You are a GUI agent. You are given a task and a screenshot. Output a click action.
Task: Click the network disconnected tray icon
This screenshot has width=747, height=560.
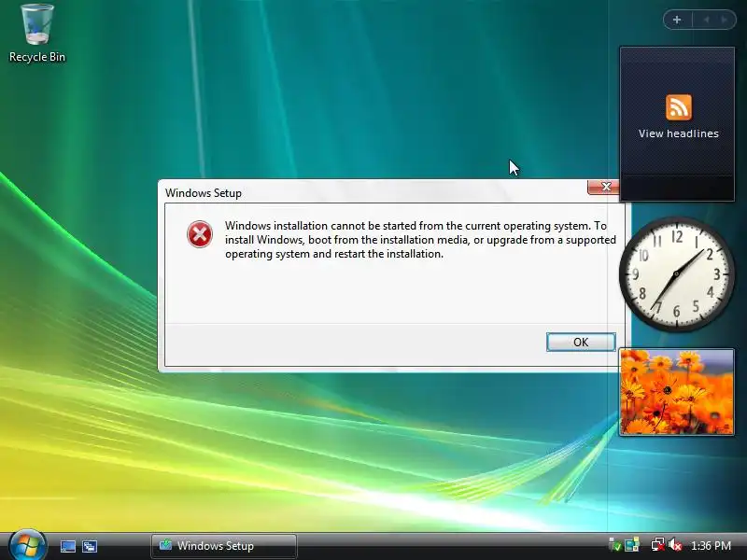pos(658,545)
